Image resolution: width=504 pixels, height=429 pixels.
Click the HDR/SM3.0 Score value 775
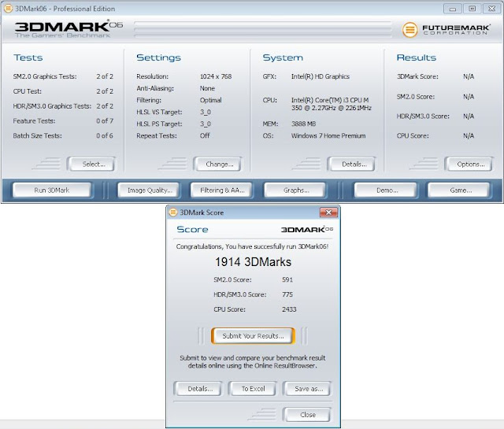(287, 294)
